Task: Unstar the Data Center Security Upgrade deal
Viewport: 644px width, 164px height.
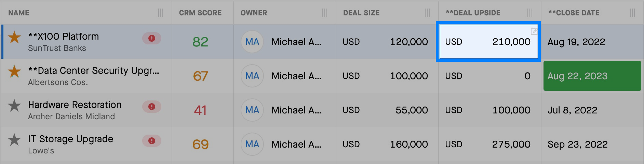Action: click(14, 71)
